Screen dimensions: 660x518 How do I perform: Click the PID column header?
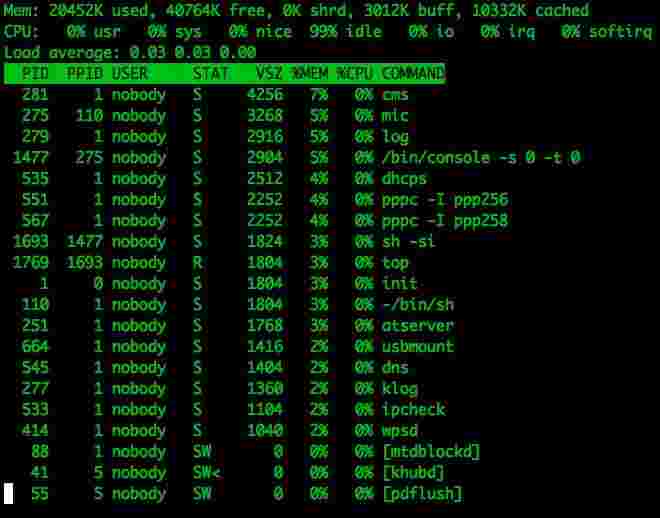pos(35,74)
